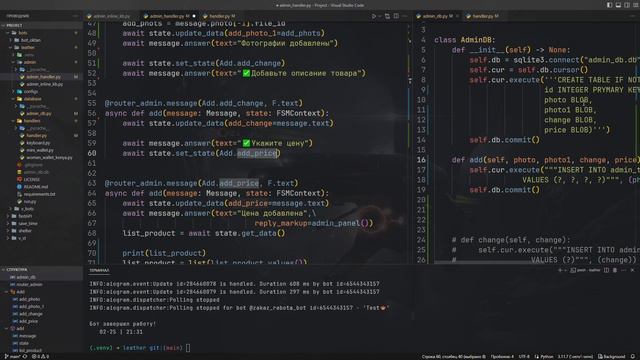Click the line and column indicator in status bar
This screenshot has height=360, width=640.
point(453,357)
